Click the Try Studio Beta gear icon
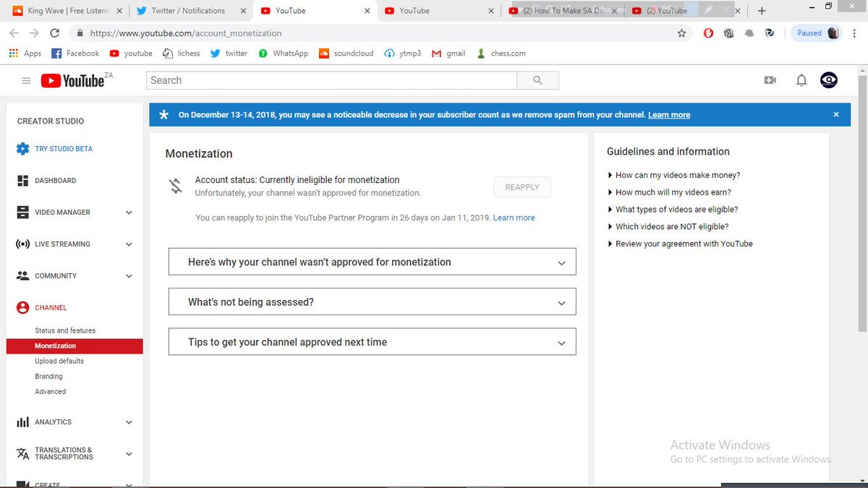The height and width of the screenshot is (488, 868). click(22, 149)
